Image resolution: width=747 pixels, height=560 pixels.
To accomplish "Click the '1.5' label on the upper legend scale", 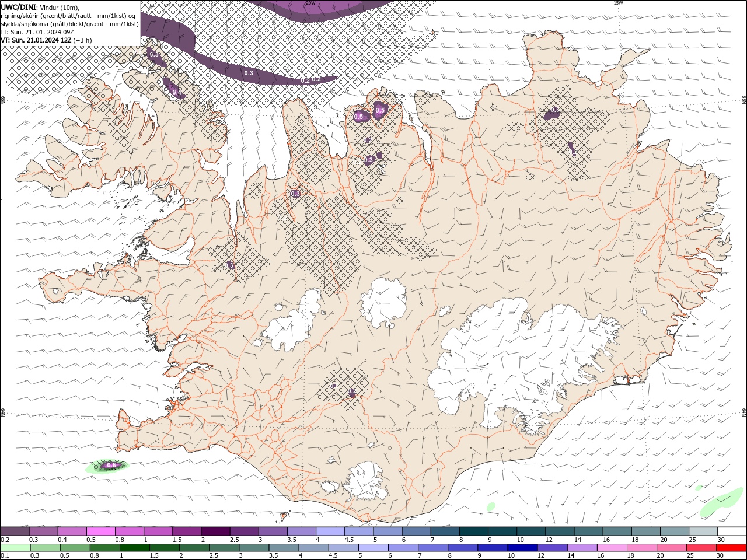I will pos(176,540).
